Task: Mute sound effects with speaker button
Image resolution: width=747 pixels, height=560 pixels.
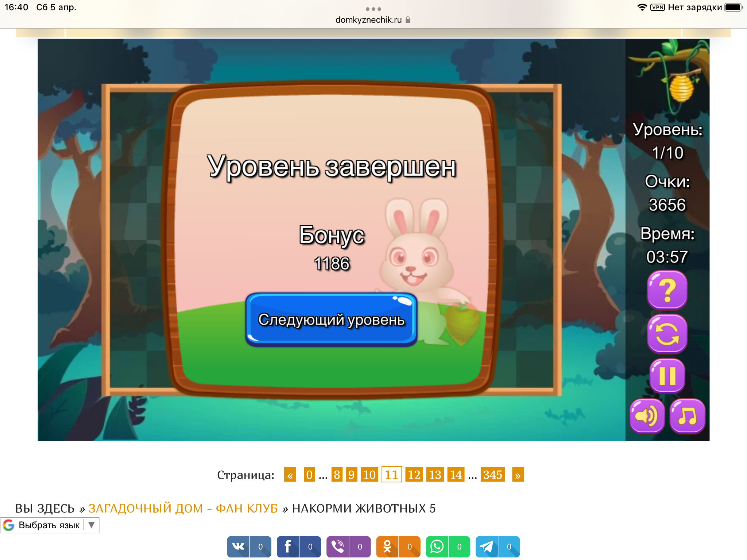Action: [647, 416]
